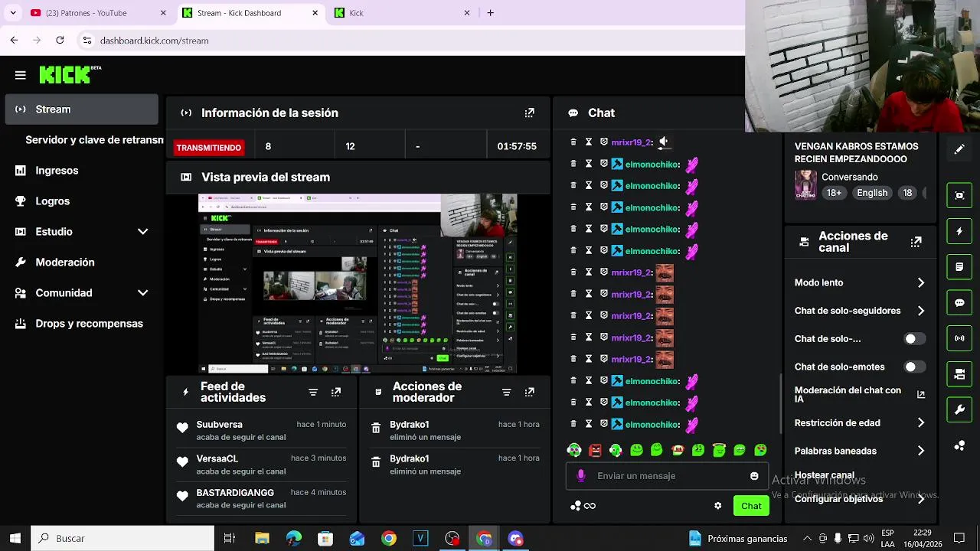Toggle the lightning activity feed widget icon
This screenshot has width=980, height=551.
pos(959,231)
